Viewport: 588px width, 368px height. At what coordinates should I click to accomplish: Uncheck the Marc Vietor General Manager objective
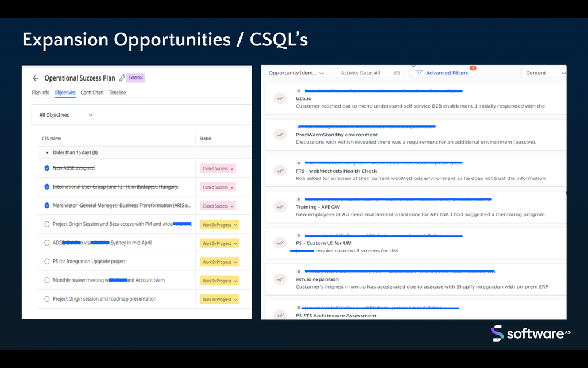point(47,205)
